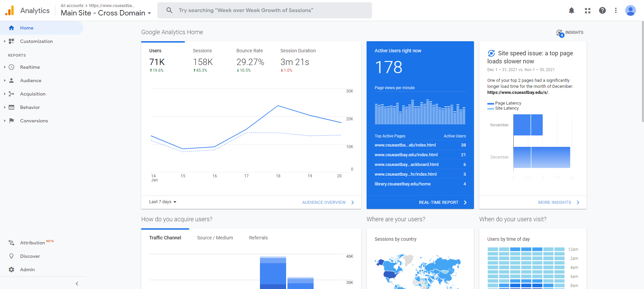Click the November latency bar
644x289 pixels.
[x=528, y=125]
